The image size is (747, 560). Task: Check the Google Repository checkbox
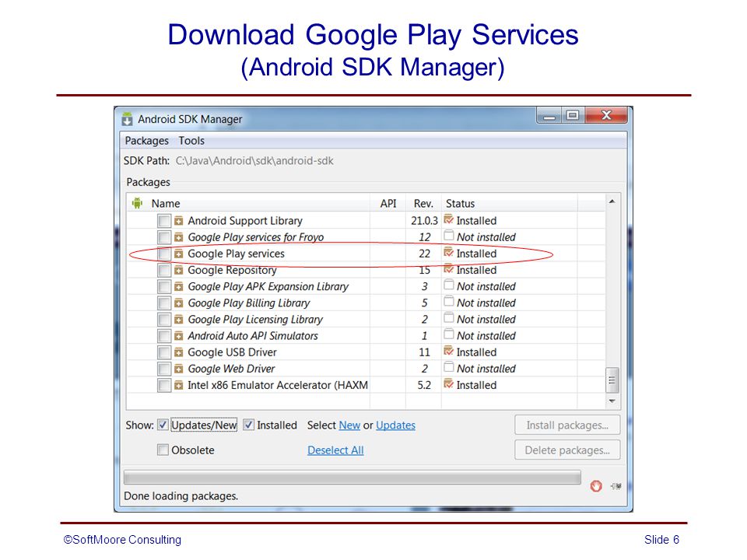164,271
